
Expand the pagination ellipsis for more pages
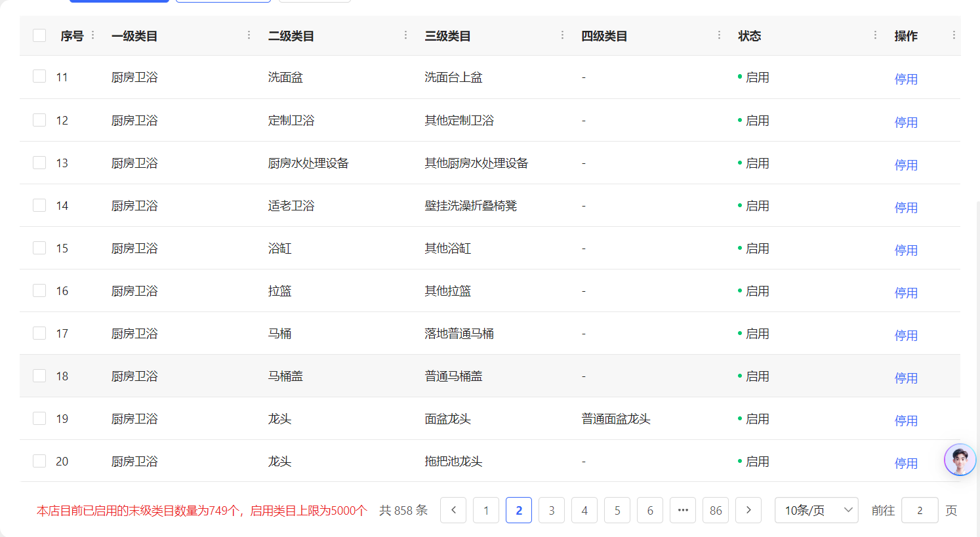[683, 510]
